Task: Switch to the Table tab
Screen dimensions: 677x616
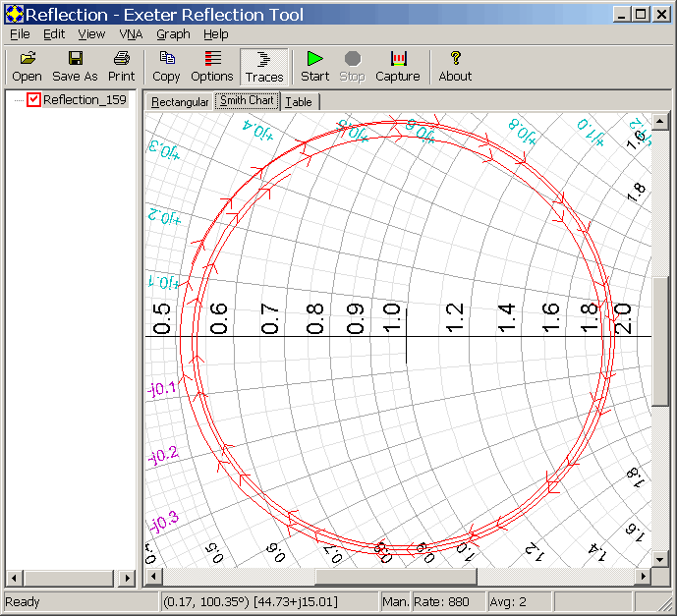Action: pyautogui.click(x=299, y=102)
